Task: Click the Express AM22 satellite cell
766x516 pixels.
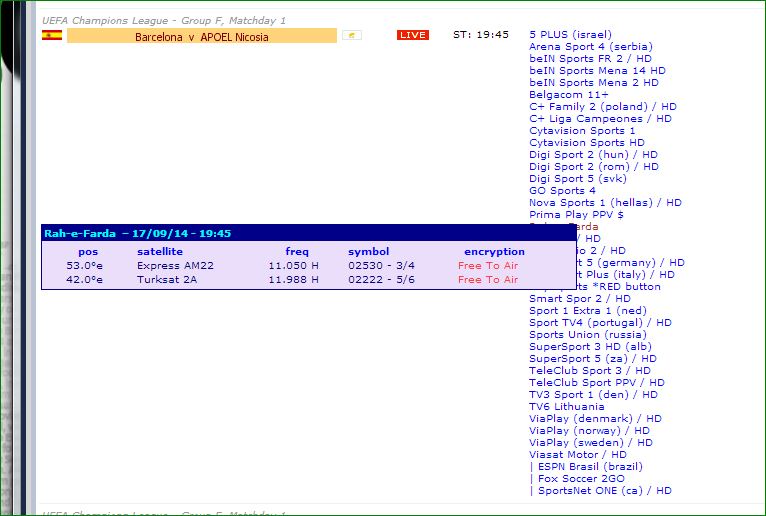Action: 175,265
